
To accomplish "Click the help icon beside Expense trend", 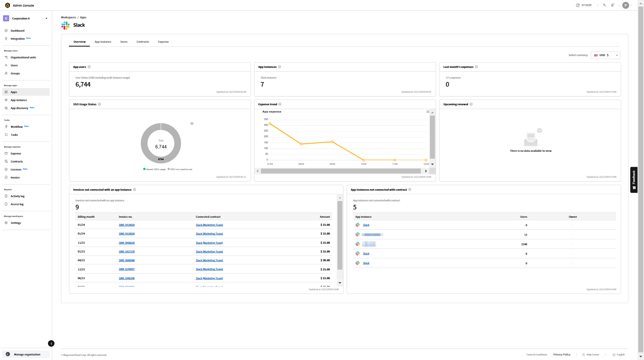I will (280, 104).
